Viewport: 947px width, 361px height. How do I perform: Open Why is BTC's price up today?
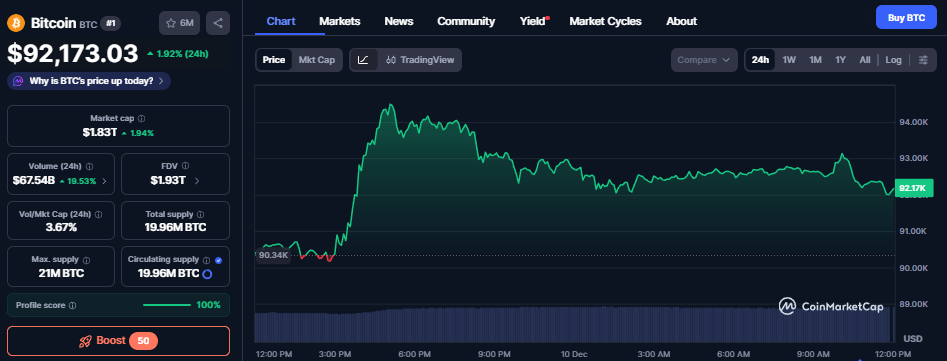click(x=89, y=81)
